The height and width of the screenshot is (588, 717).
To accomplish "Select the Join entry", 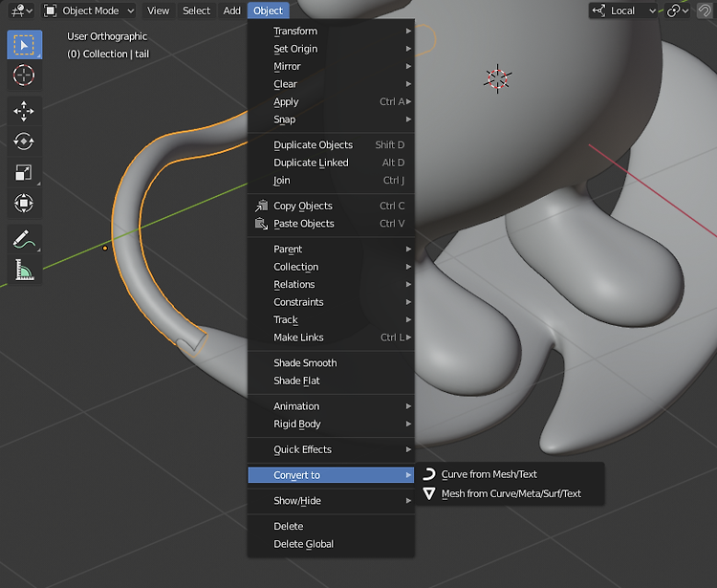I will (331, 181).
